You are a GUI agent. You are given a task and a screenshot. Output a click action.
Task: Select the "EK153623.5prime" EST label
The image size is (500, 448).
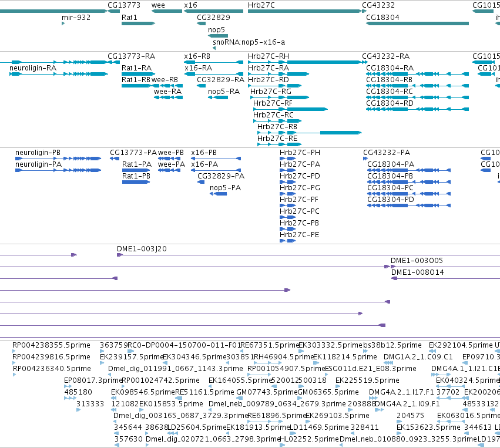pyautogui.click(x=428, y=427)
